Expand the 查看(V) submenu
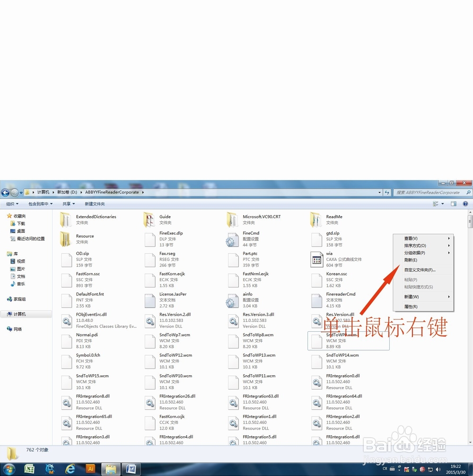 (x=423, y=238)
